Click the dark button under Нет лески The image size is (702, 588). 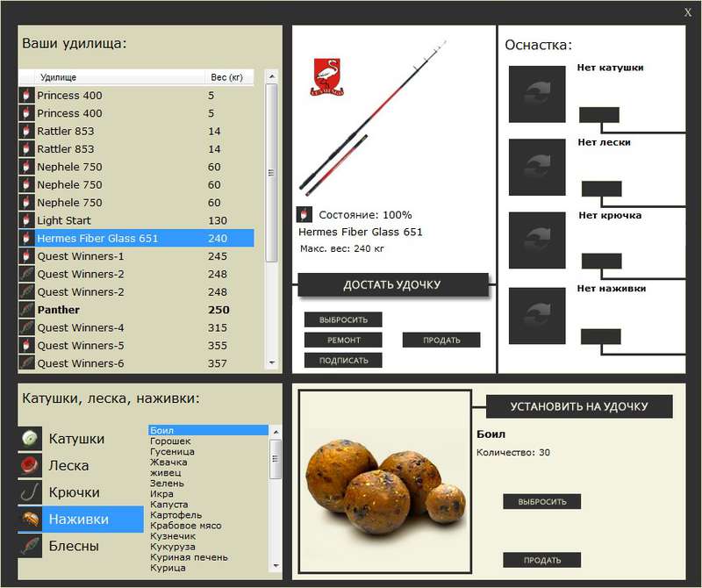[x=601, y=189]
